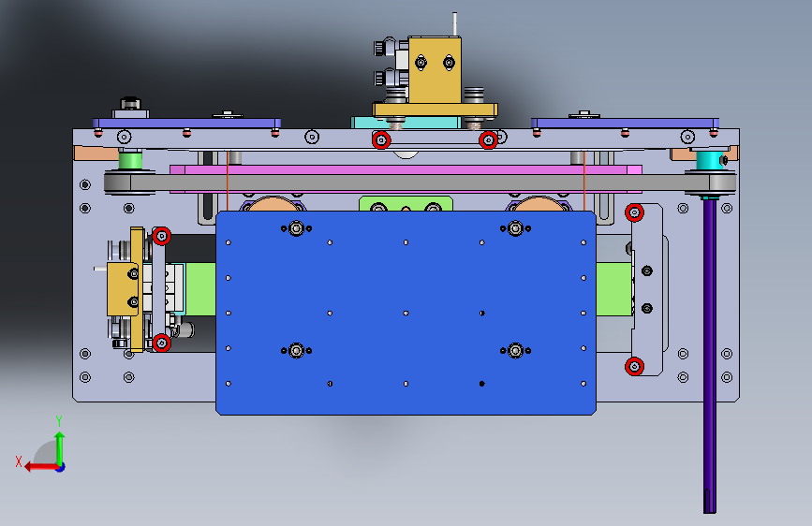Click the "Y" axis label
This screenshot has height=526, width=812.
click(x=59, y=420)
